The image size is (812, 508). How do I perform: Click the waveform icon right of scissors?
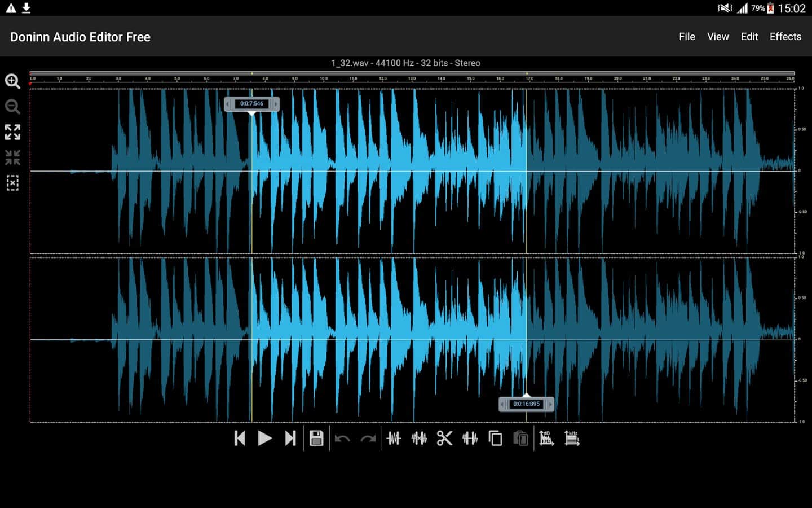(470, 439)
